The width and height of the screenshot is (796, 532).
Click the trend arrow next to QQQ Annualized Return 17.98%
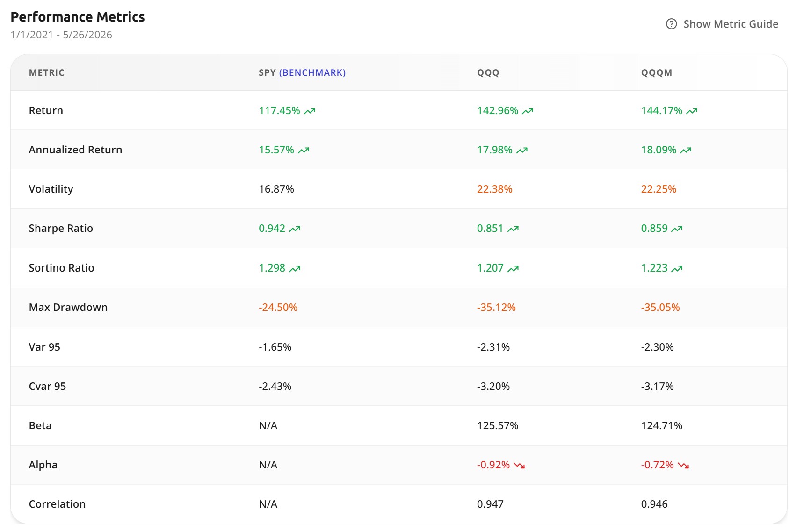522,150
